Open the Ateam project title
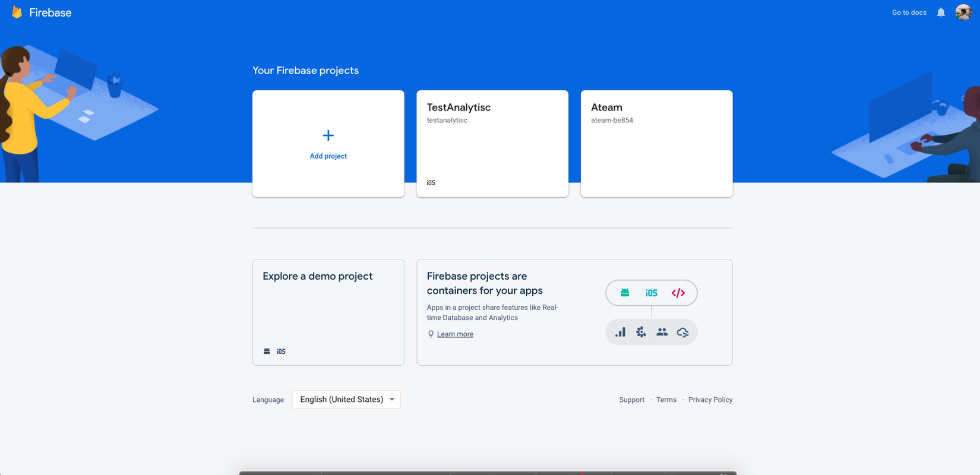Screen dimensions: 980x475 [606, 107]
